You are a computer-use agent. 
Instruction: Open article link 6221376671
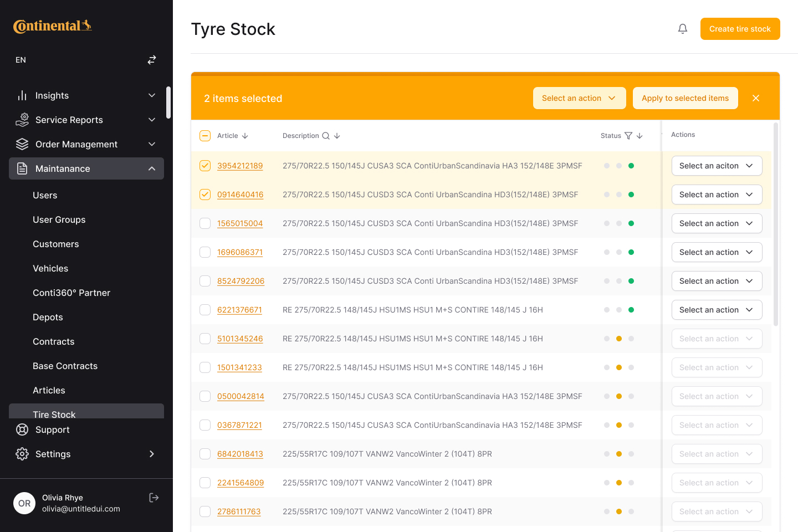[x=239, y=310]
